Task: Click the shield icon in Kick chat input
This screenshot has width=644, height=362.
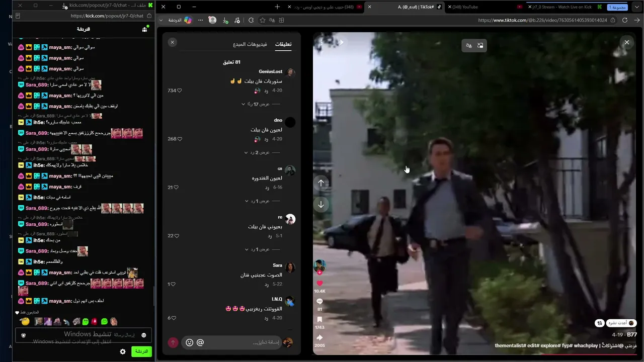Action: coord(23,335)
